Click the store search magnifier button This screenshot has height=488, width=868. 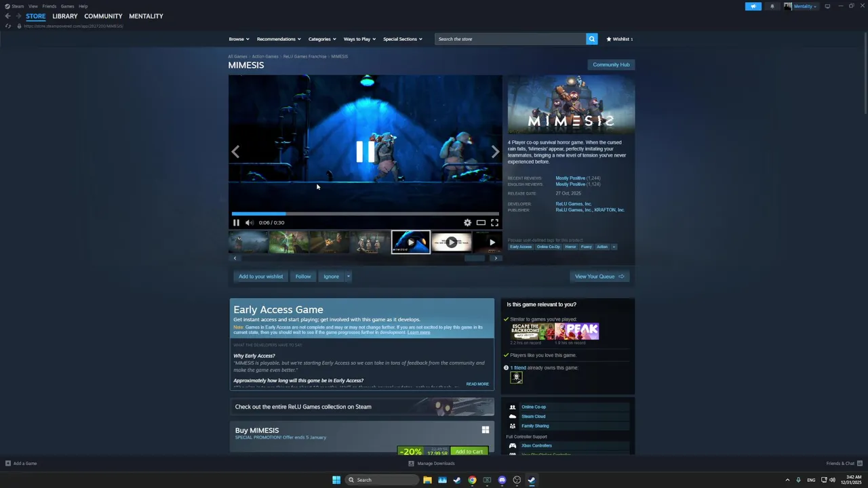click(591, 39)
